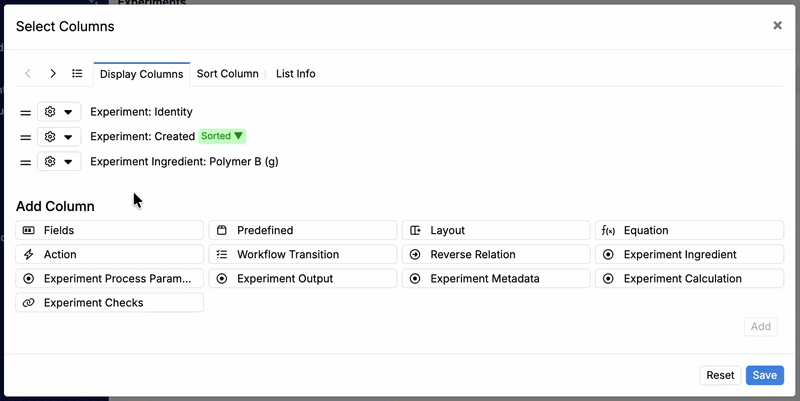Go back with the left chevron arrow
The width and height of the screenshot is (800, 401).
tap(28, 73)
